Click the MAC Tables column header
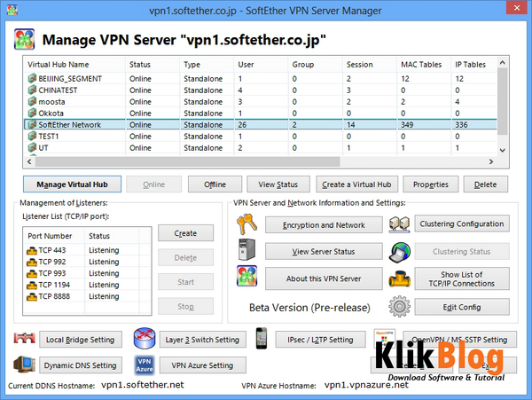This screenshot has width=532, height=400. click(424, 64)
